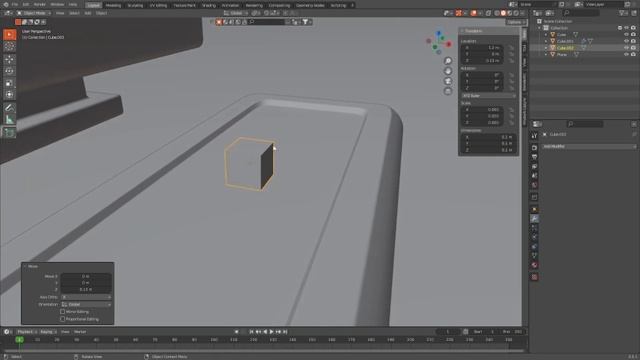Toggle X-ray icon in viewport header
The height and width of the screenshot is (360, 640).
488,13
